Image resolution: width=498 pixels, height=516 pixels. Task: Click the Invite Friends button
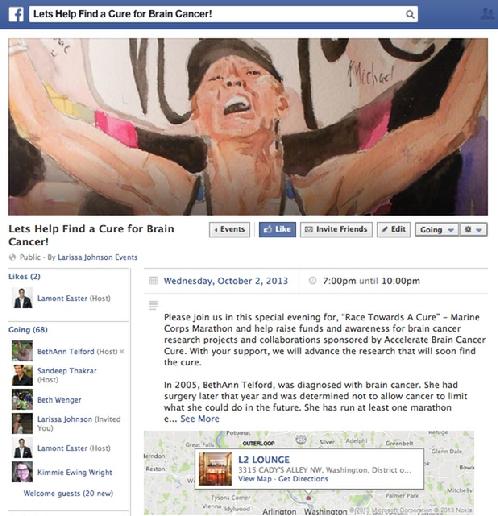[336, 229]
